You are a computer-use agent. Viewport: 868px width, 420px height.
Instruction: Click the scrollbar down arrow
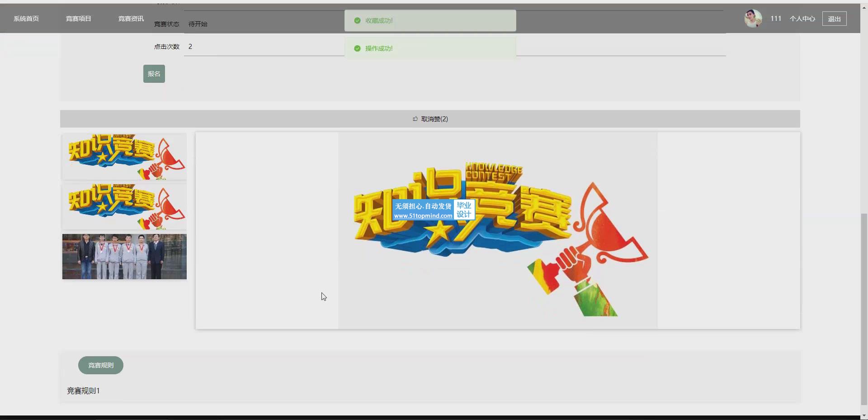(x=864, y=415)
